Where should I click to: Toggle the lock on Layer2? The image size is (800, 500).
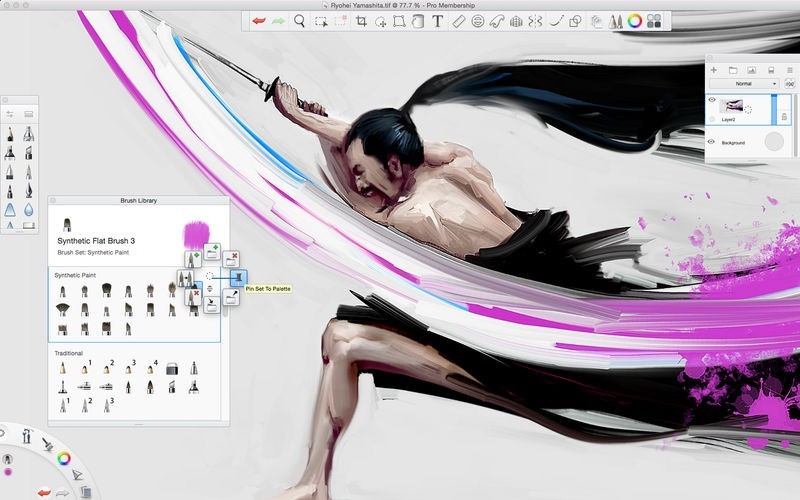pos(784,117)
